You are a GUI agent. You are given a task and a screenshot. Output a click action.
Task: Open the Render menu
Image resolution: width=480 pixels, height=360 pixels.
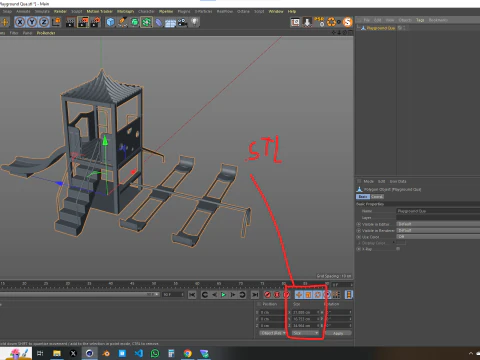[60, 11]
